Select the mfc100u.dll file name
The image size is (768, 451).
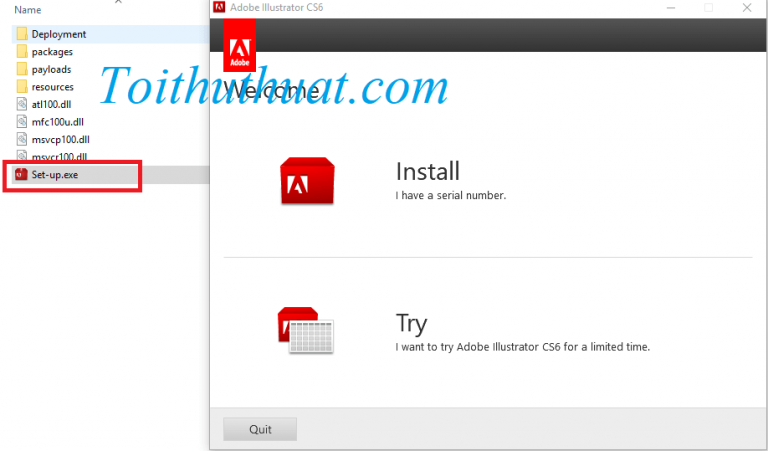(58, 122)
